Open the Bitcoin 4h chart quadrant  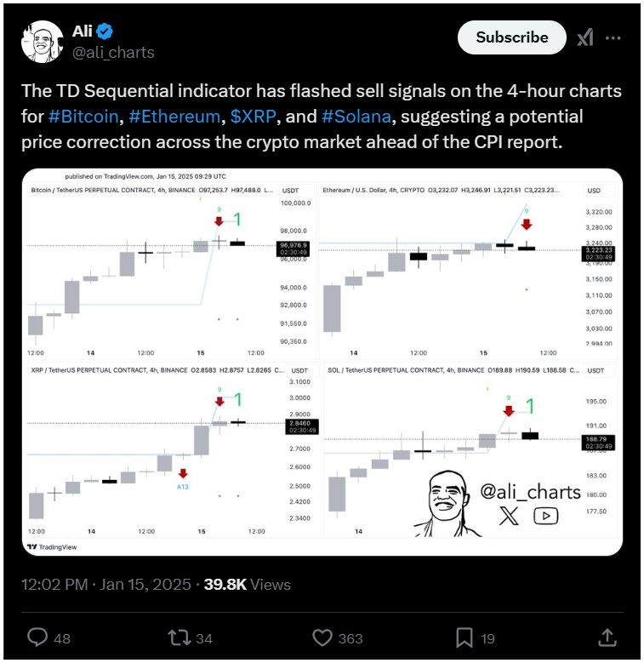point(171,271)
